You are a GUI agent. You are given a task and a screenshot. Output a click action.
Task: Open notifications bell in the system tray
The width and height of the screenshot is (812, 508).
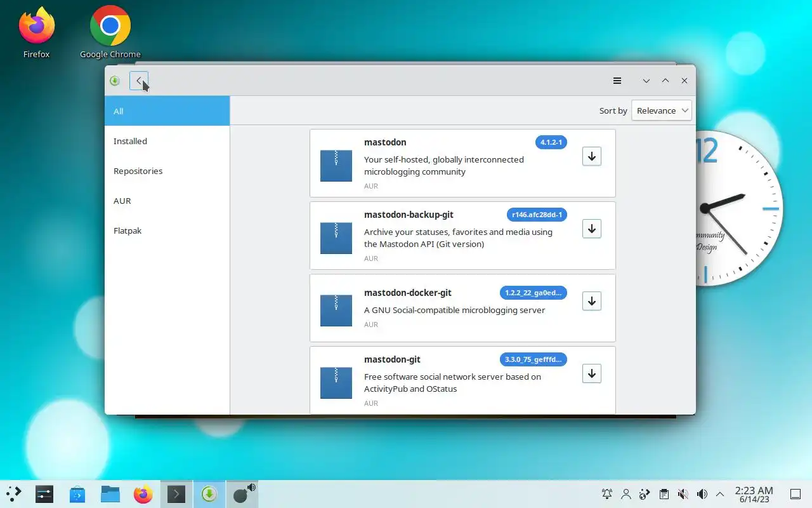click(607, 494)
